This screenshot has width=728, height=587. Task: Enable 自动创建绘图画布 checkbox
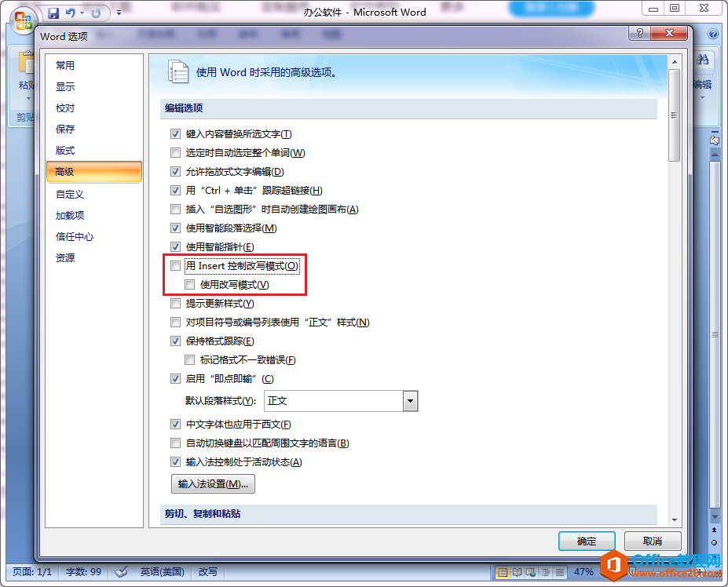point(175,210)
